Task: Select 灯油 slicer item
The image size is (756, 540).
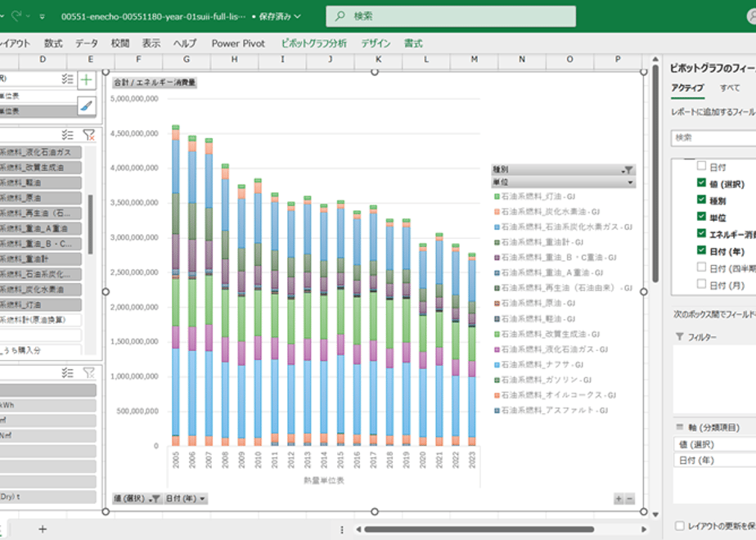Action: click(41, 304)
